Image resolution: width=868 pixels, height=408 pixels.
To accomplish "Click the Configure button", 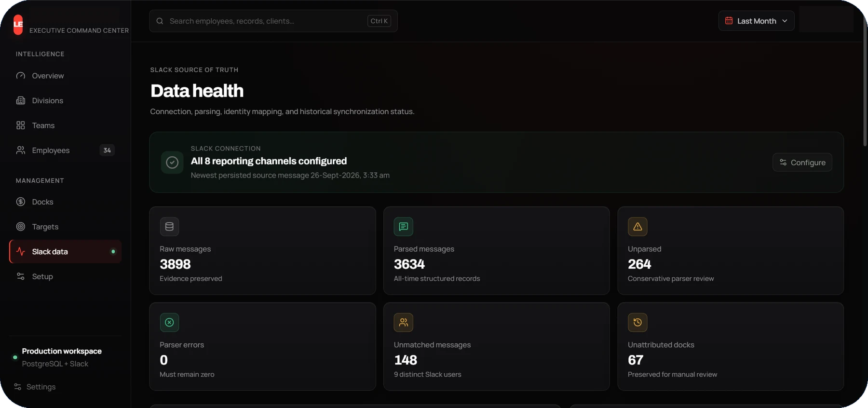I will pos(802,163).
